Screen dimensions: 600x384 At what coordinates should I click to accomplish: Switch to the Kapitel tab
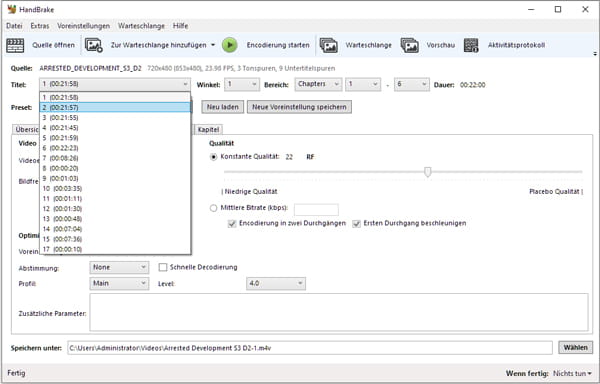[208, 129]
